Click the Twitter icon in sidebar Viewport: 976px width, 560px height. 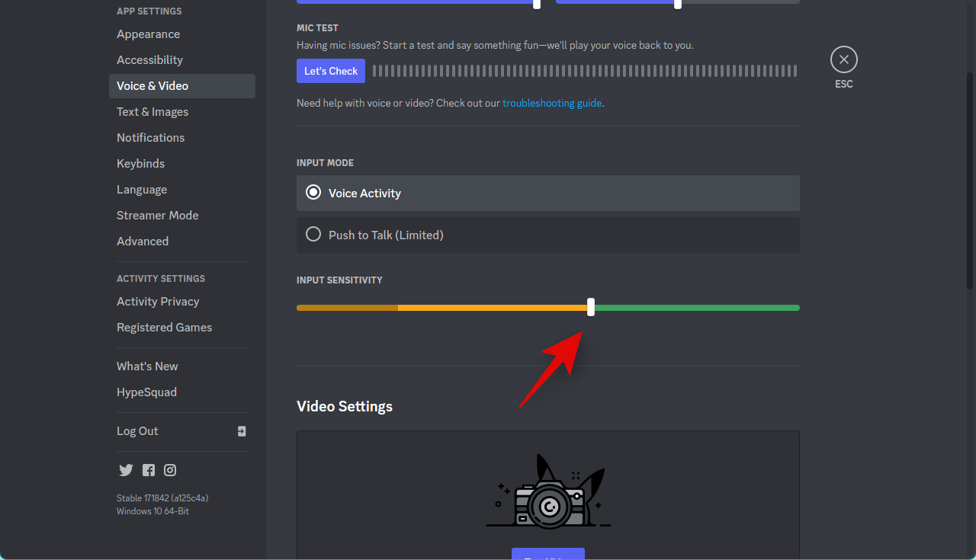point(126,470)
